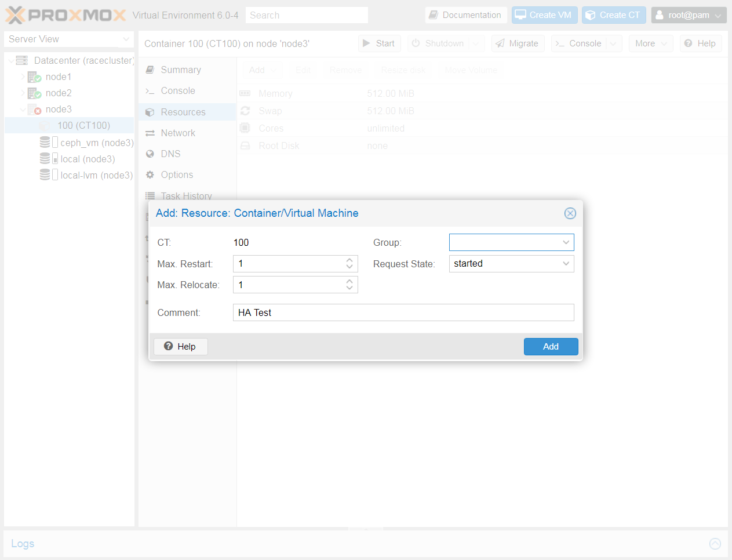Select the Swap resource row
Screen dimensions: 732x560
482,111
